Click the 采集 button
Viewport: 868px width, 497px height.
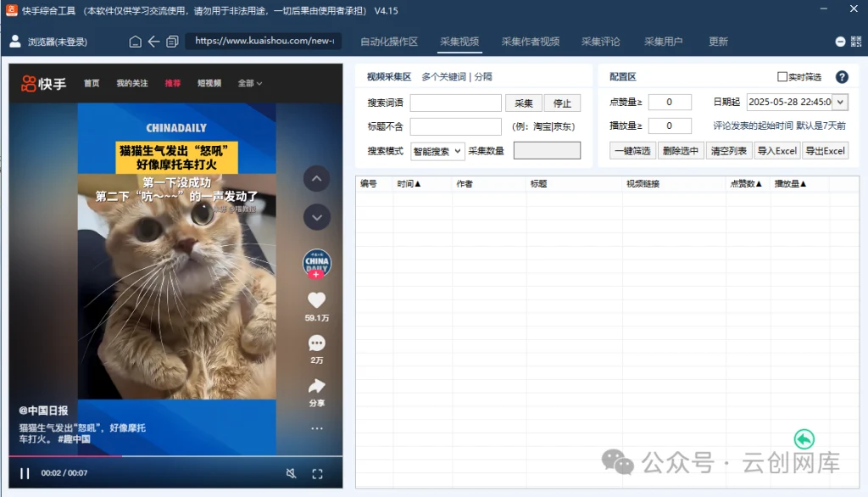[523, 103]
